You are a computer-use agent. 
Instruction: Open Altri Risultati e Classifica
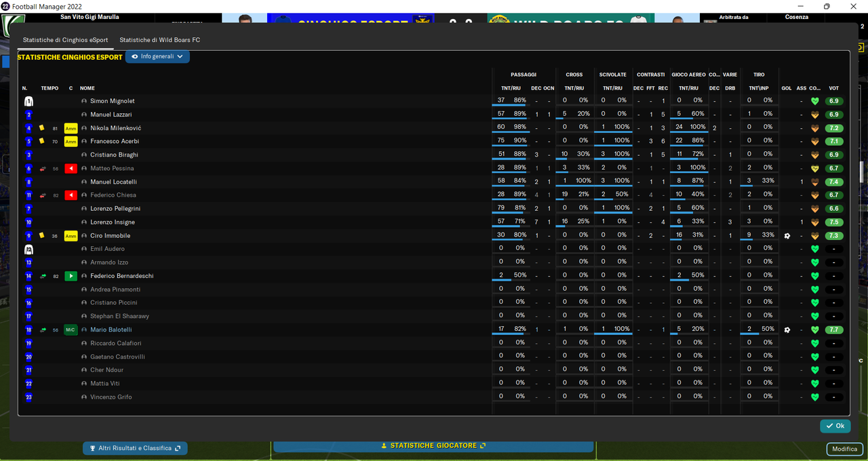135,448
